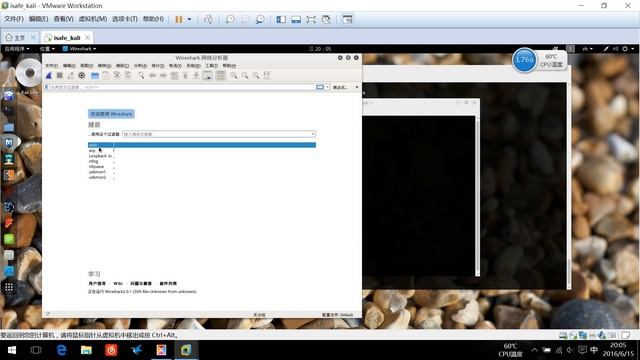Select the nflog interface row
The height and width of the screenshot is (360, 640).
pos(202,161)
